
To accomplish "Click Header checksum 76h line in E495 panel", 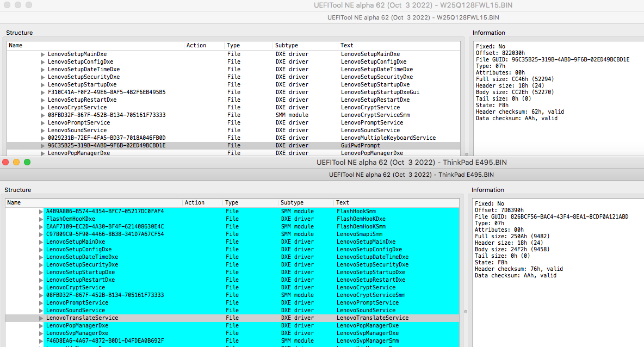I will point(518,269).
